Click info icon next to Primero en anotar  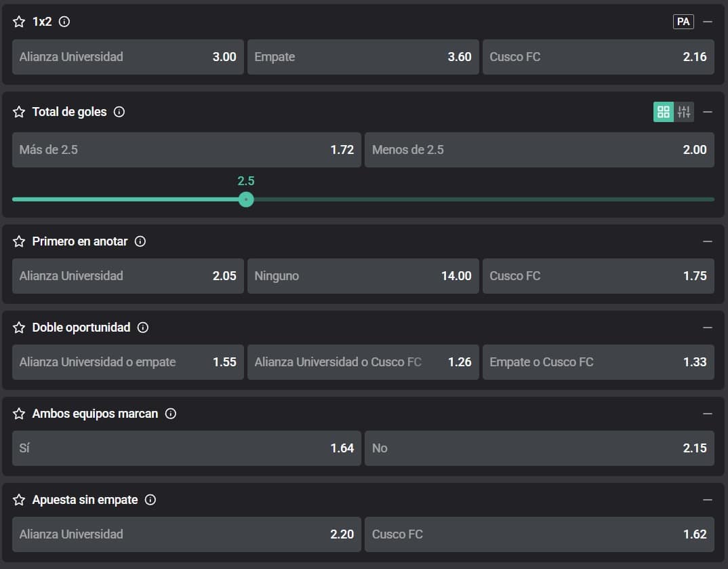tap(140, 241)
